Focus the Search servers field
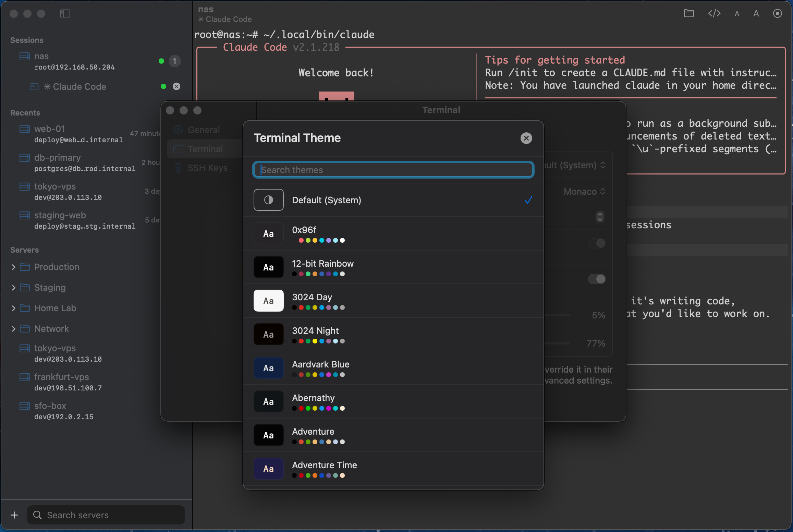 [106, 515]
